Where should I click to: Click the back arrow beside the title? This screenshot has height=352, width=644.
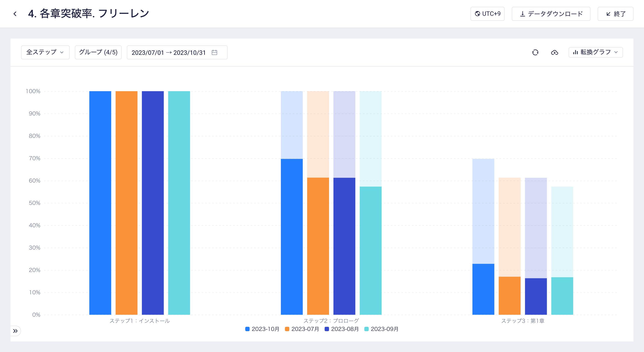[x=15, y=14]
